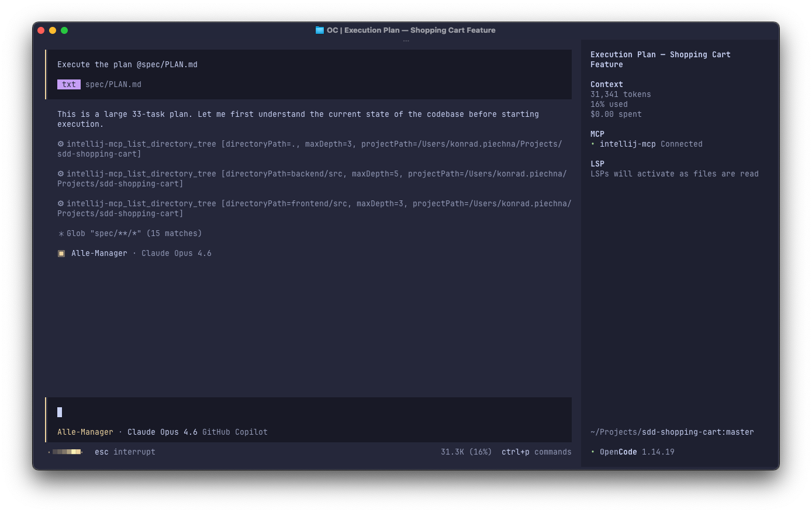This screenshot has height=513, width=812.
Task: Click the gear icon of the backend/src tool call
Action: (61, 174)
